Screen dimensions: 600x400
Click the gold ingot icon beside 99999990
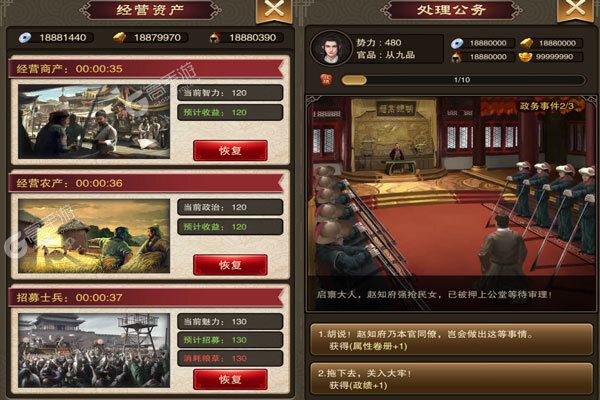point(525,57)
